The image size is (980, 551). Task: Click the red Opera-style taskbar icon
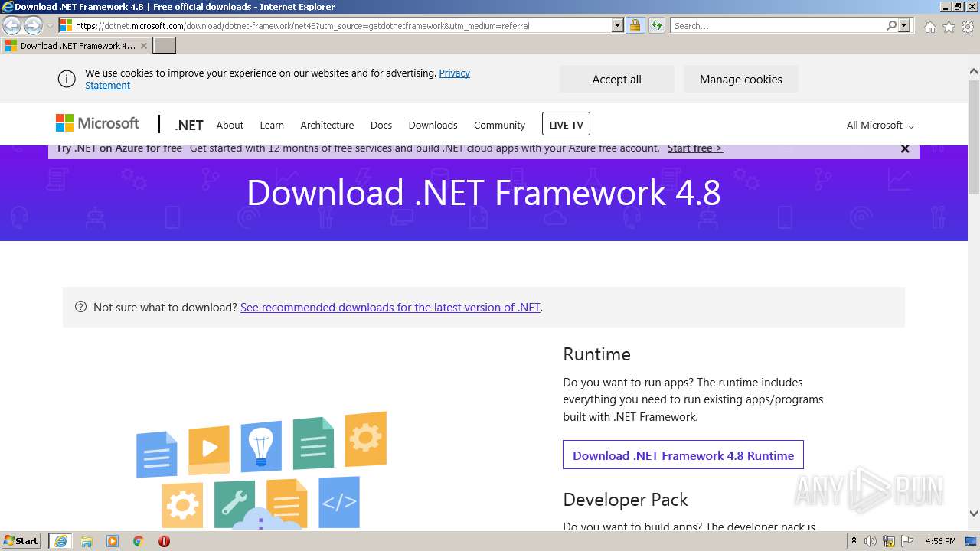pyautogui.click(x=164, y=541)
